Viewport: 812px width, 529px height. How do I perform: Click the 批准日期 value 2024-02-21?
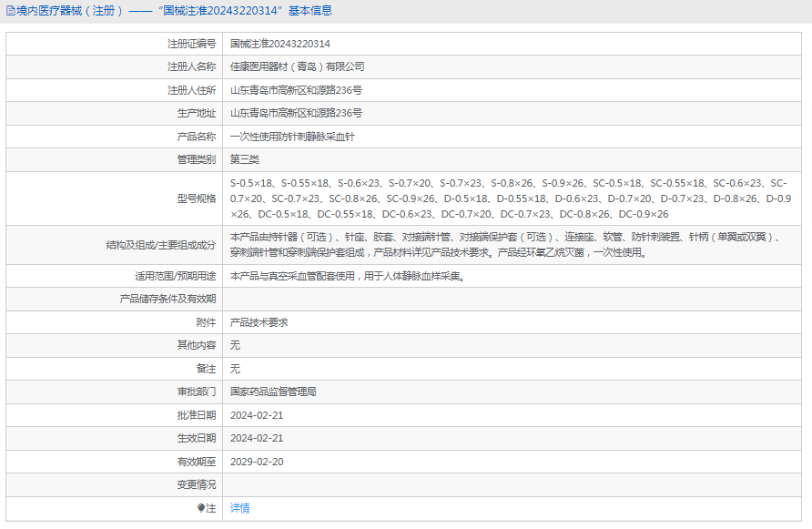[257, 415]
